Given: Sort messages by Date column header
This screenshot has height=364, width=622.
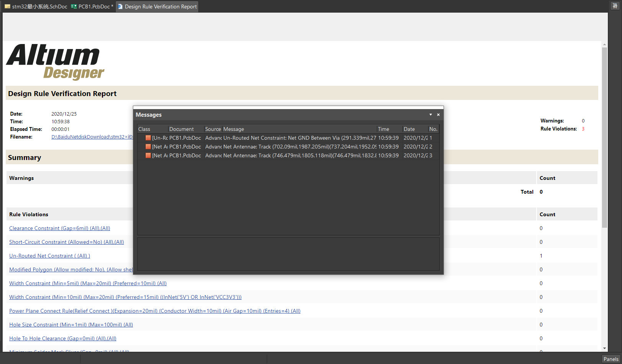Looking at the screenshot, I should click(415, 129).
